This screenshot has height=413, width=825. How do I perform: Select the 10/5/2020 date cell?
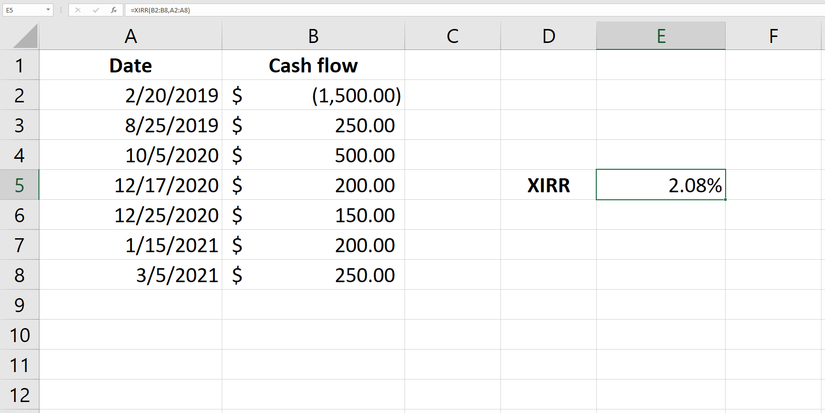click(130, 155)
